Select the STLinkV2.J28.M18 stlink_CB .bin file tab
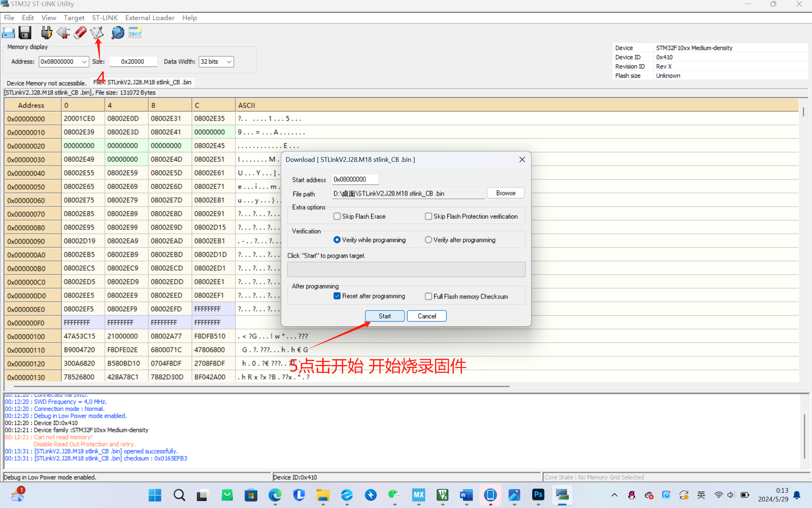Image resolution: width=812 pixels, height=508 pixels. pos(143,82)
